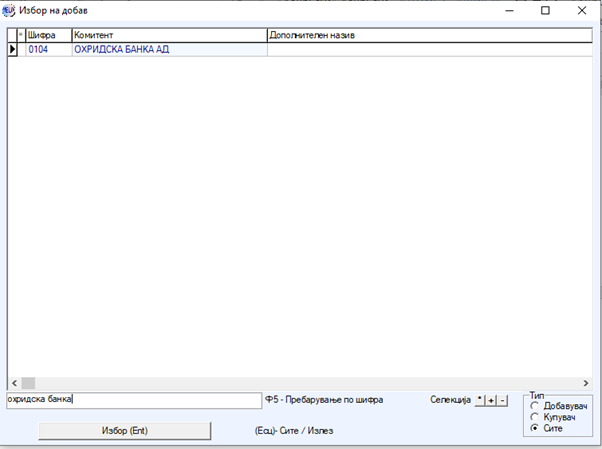Select the cell with code 0104
The height and width of the screenshot is (449, 602).
[x=49, y=50]
